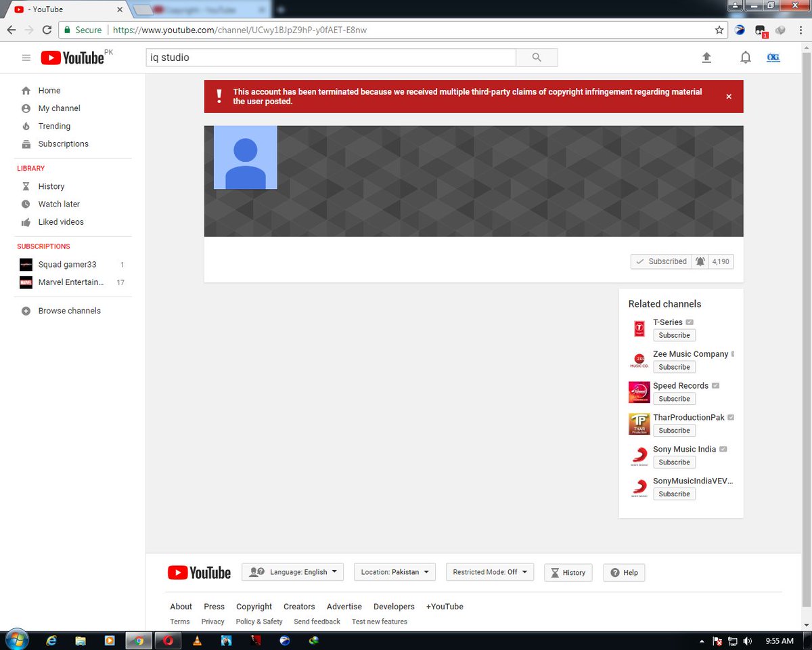Subscribe to TharProductionPak
The image size is (812, 650).
(x=674, y=431)
